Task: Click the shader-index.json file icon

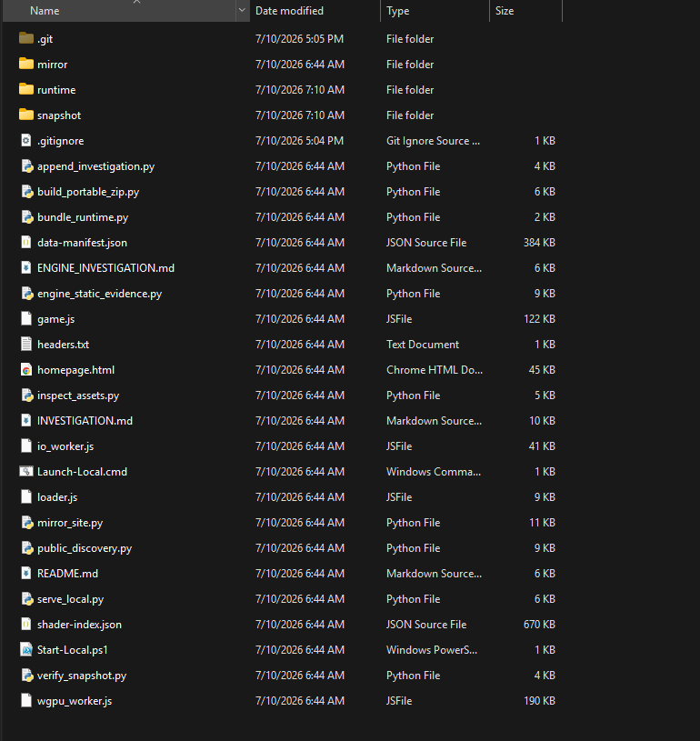Action: point(26,625)
